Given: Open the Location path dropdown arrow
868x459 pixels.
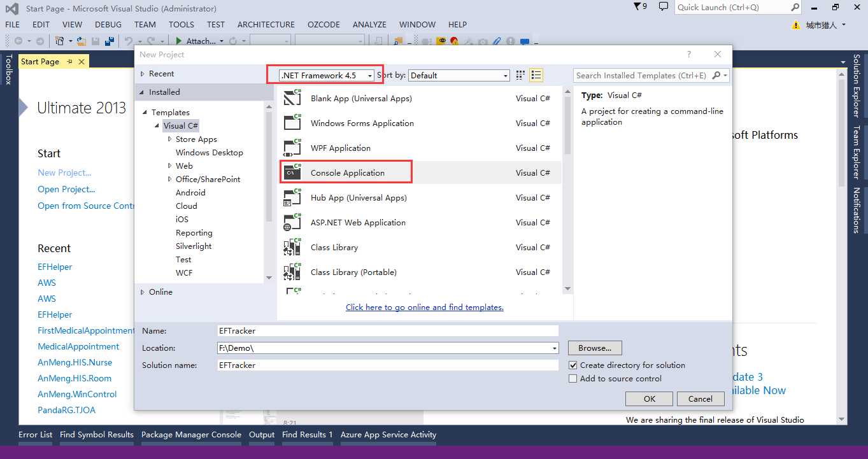Looking at the screenshot, I should (555, 348).
